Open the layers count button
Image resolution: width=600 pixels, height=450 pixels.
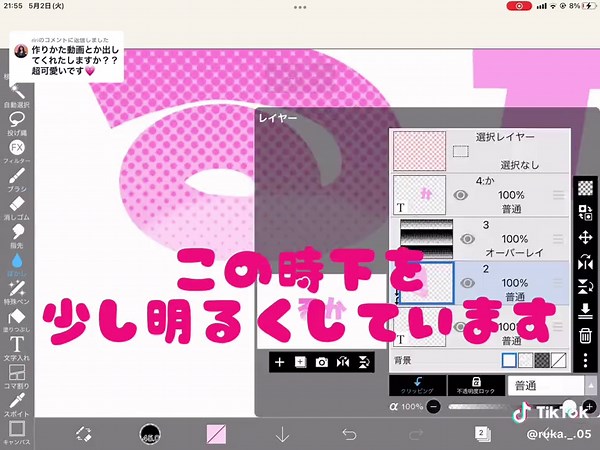[482, 434]
